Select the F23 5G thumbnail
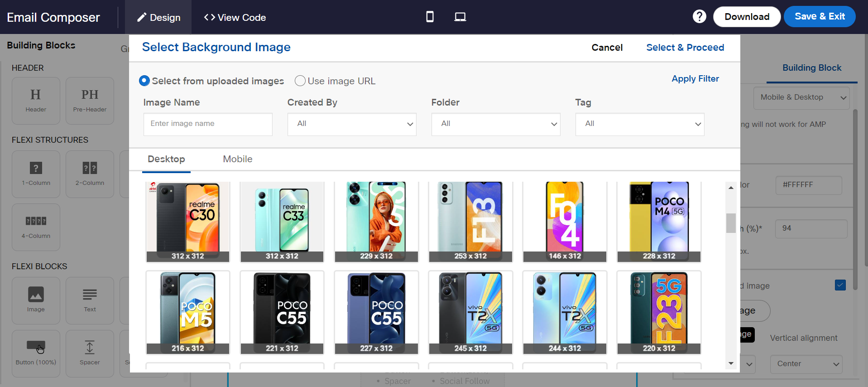 [659, 312]
